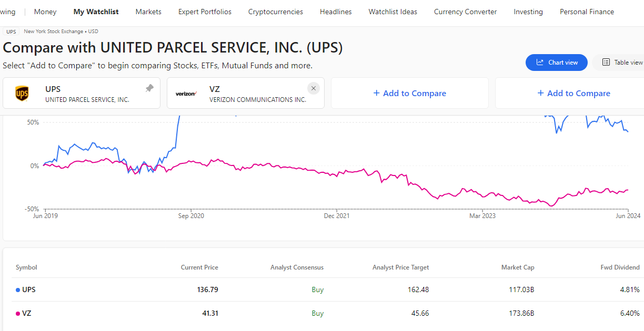Click the Dec 2021 axis label
644x331 pixels.
tap(337, 215)
